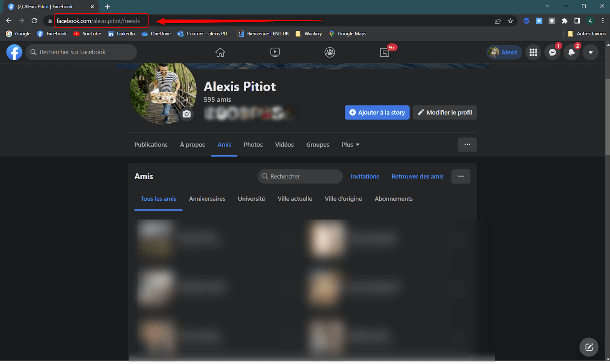This screenshot has width=610, height=364.
Task: Click the site lock icon
Action: (x=50, y=21)
